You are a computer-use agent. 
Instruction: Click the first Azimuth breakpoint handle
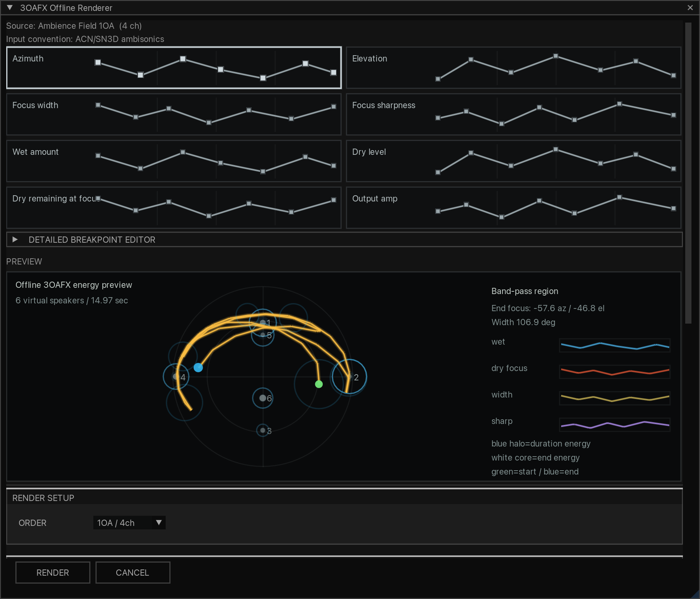pyautogui.click(x=98, y=62)
